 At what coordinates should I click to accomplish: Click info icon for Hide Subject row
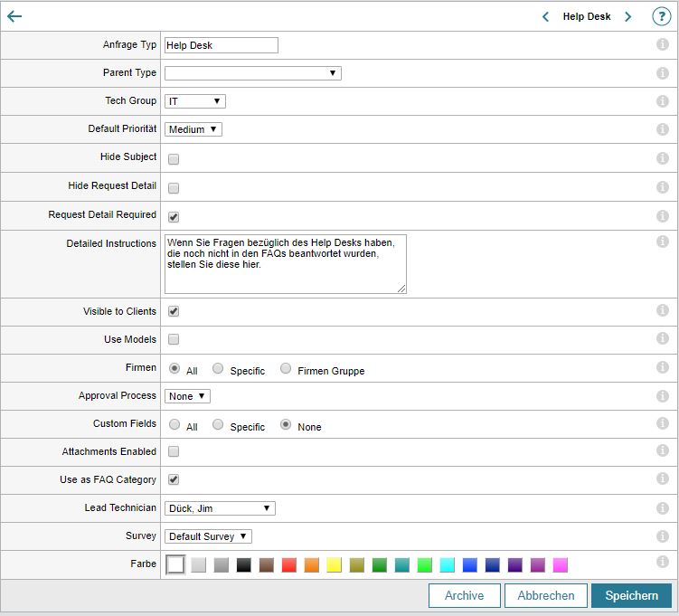[663, 157]
